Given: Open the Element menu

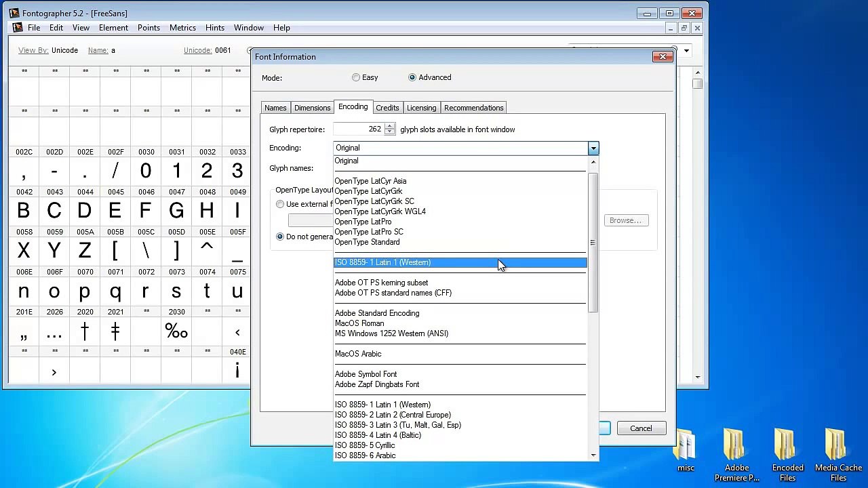Looking at the screenshot, I should [113, 28].
